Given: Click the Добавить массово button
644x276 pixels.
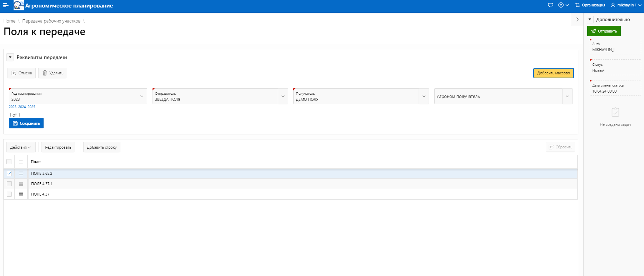Looking at the screenshot, I should pyautogui.click(x=553, y=73).
